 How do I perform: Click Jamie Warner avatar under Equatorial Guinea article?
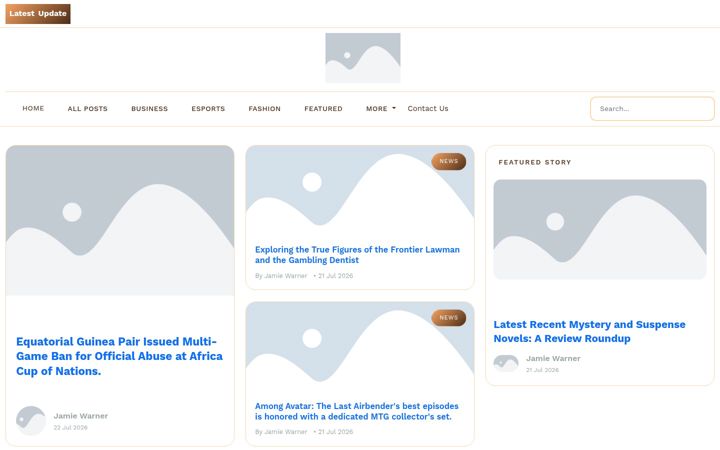(31, 421)
